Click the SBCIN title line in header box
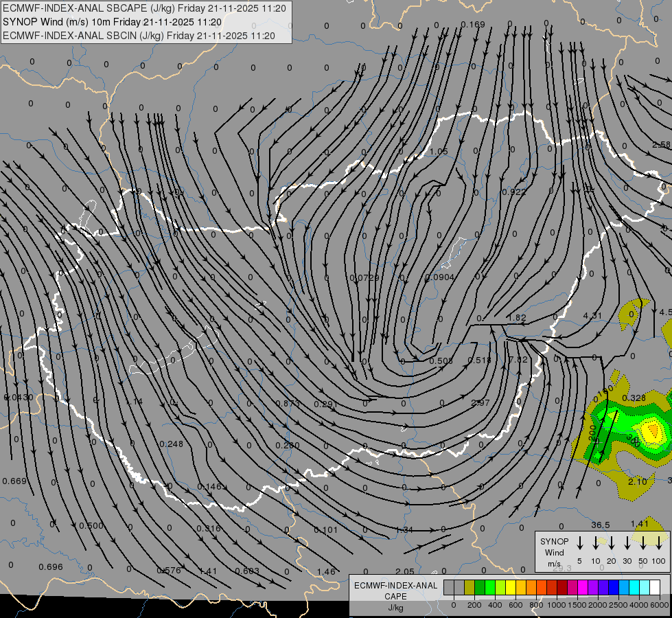Image resolution: width=672 pixels, height=618 pixels. click(139, 36)
